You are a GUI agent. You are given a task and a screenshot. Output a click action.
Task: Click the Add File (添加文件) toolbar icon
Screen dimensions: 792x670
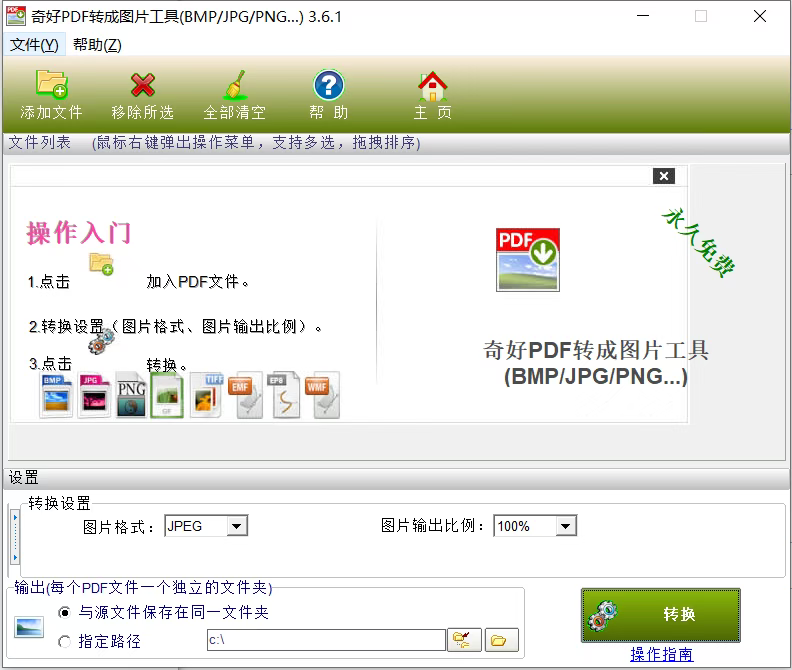click(52, 84)
